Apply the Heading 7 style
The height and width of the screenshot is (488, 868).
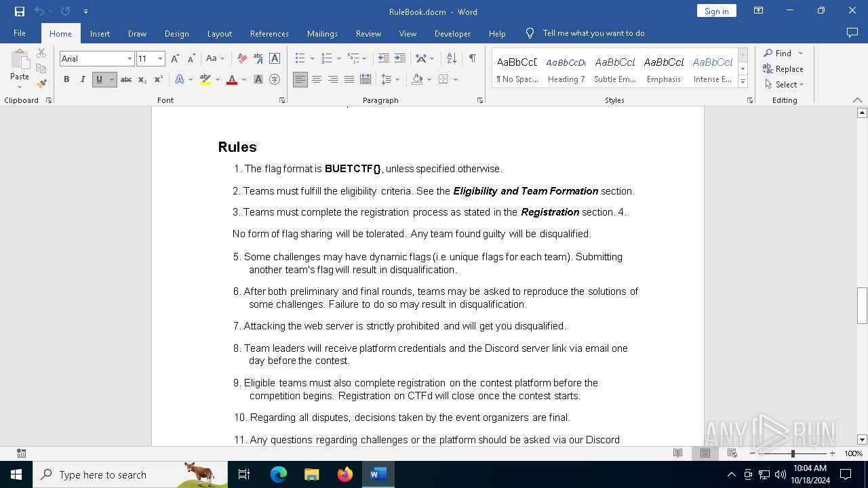tap(566, 68)
